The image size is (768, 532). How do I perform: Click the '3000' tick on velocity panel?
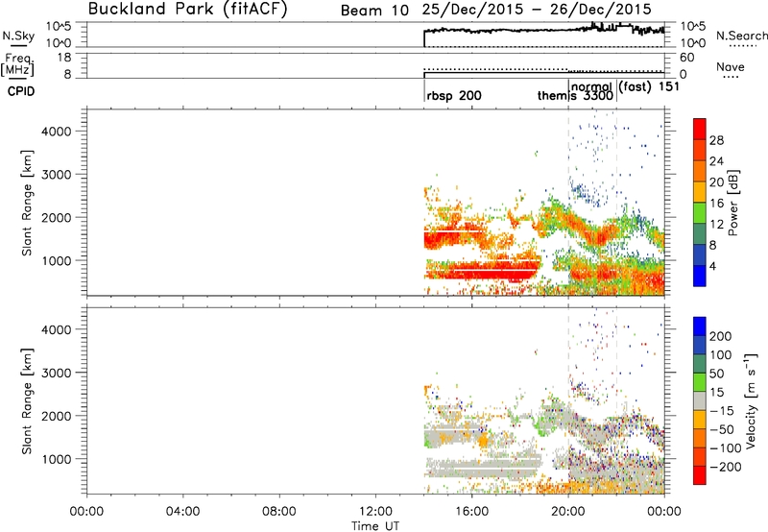coord(56,373)
